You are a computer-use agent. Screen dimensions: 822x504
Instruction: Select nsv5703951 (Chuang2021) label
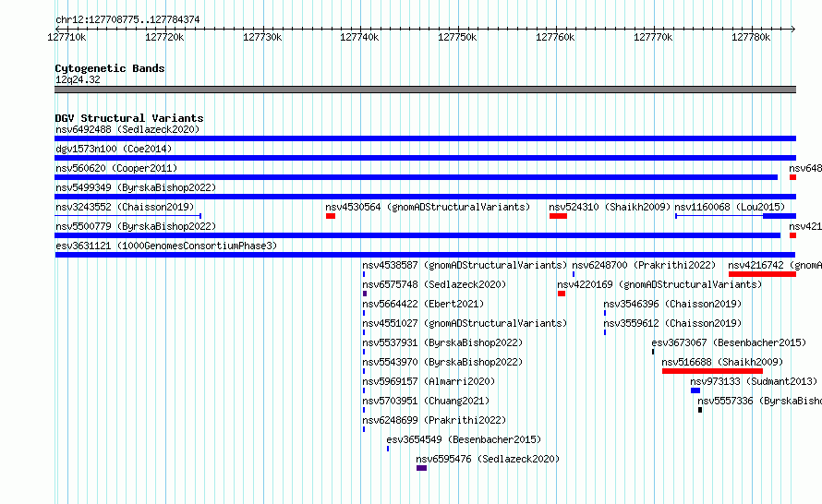[x=426, y=401]
